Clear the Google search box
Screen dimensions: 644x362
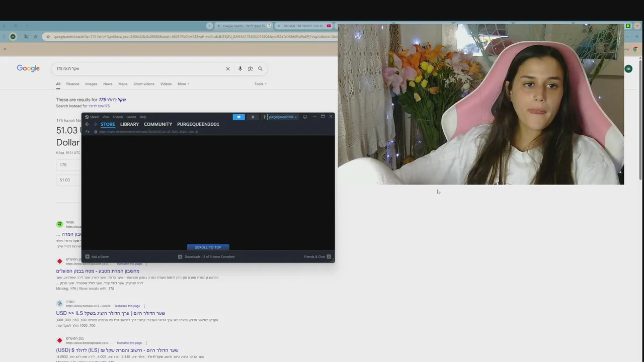tap(227, 69)
